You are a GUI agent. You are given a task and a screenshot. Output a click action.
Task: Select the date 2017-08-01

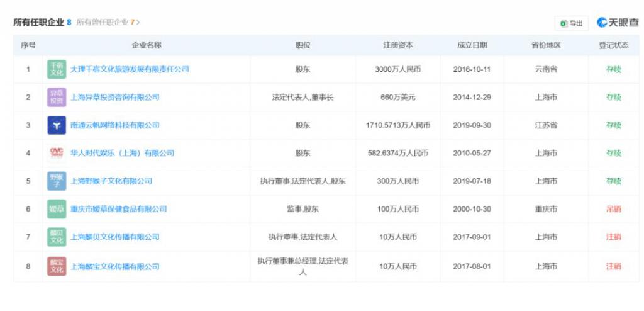472,266
